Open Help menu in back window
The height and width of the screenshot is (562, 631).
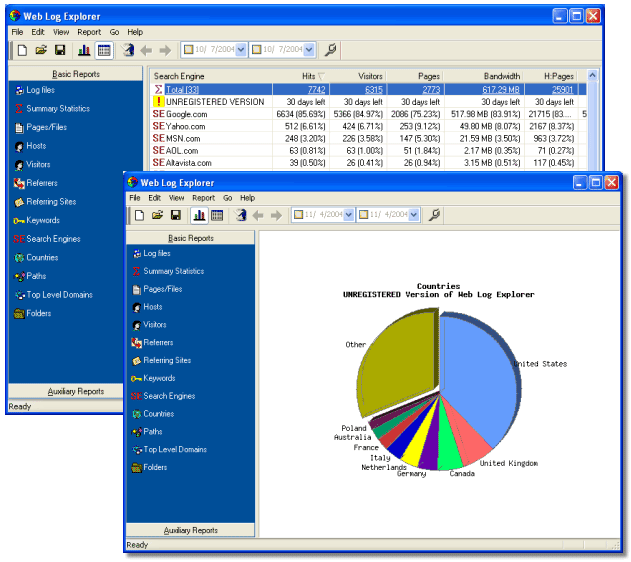coord(135,32)
